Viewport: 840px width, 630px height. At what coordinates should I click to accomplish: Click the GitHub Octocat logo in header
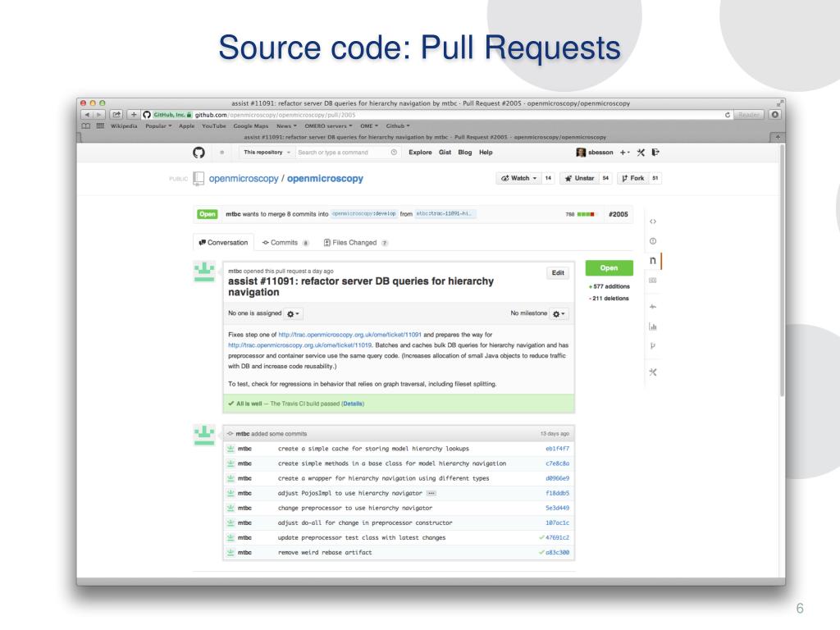coord(199,153)
